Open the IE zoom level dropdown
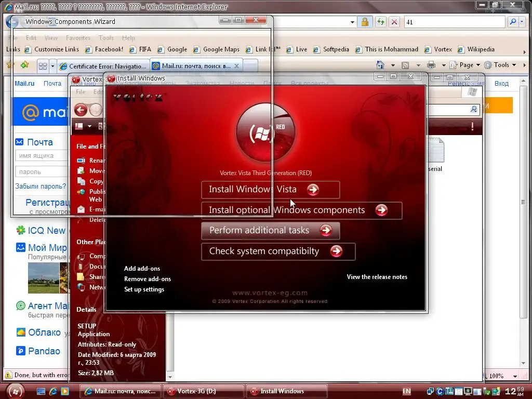The height and width of the screenshot is (399, 532). (515, 376)
